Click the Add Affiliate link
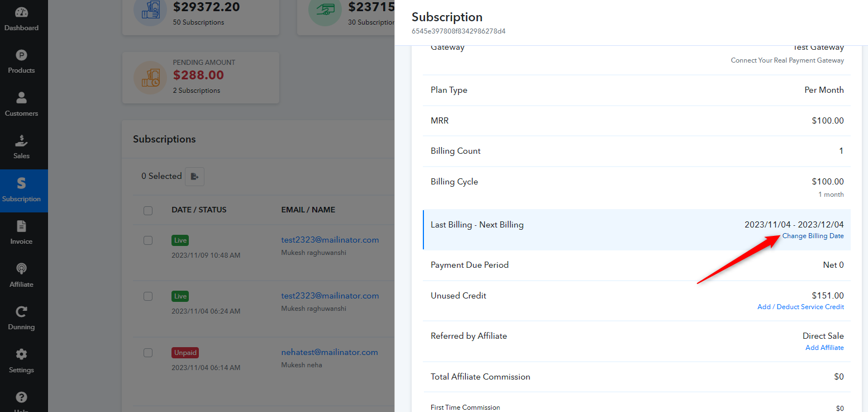The height and width of the screenshot is (412, 868). click(824, 348)
